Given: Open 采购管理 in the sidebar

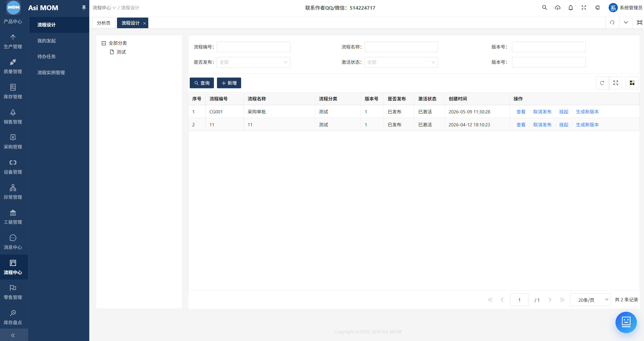Looking at the screenshot, I should pyautogui.click(x=13, y=142).
